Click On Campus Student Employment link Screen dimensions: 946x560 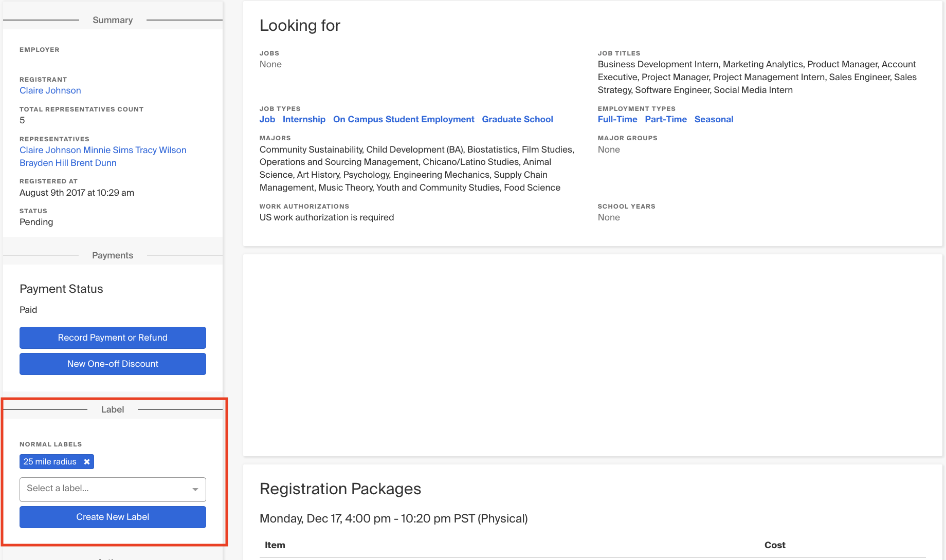point(404,119)
